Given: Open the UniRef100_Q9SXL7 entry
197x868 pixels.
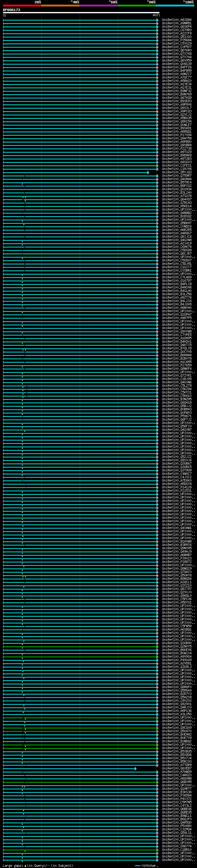Looking at the screenshot, I should click(177, 108).
